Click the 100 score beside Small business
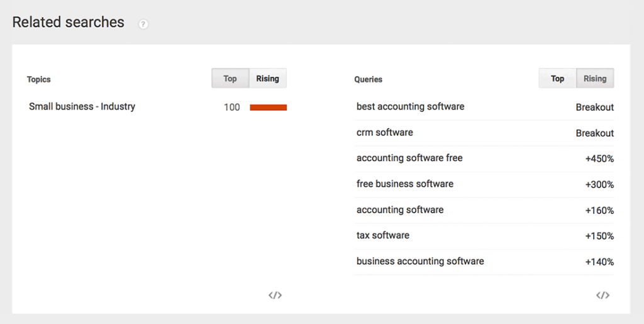 [231, 108]
